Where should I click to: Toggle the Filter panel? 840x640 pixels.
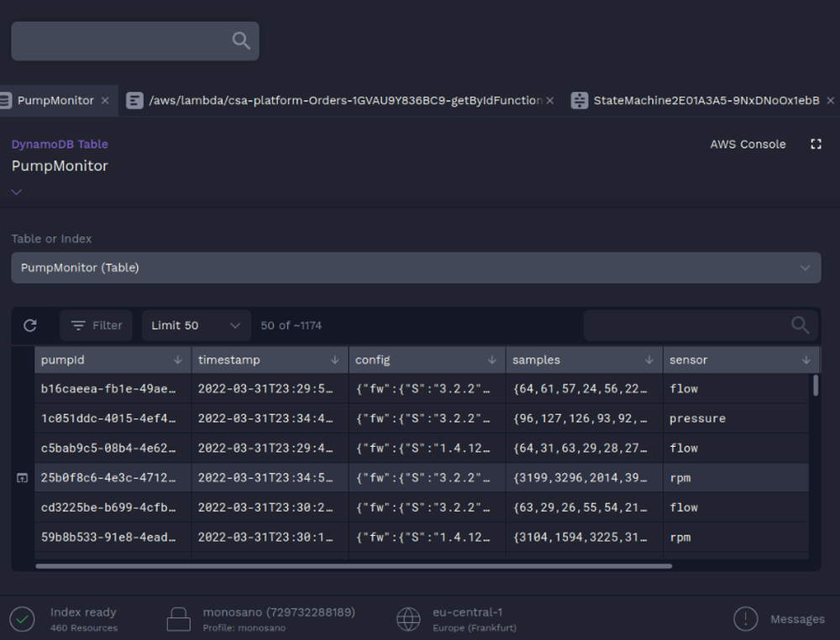tap(96, 325)
